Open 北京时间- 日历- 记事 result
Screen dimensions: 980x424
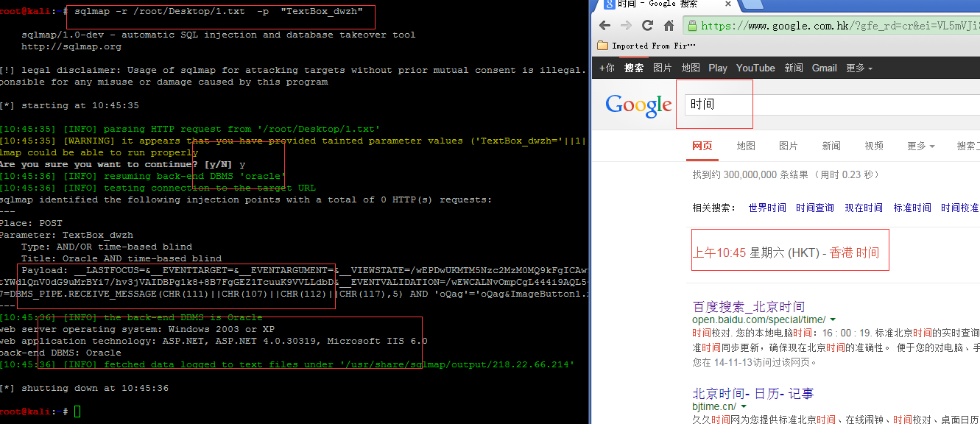(752, 394)
